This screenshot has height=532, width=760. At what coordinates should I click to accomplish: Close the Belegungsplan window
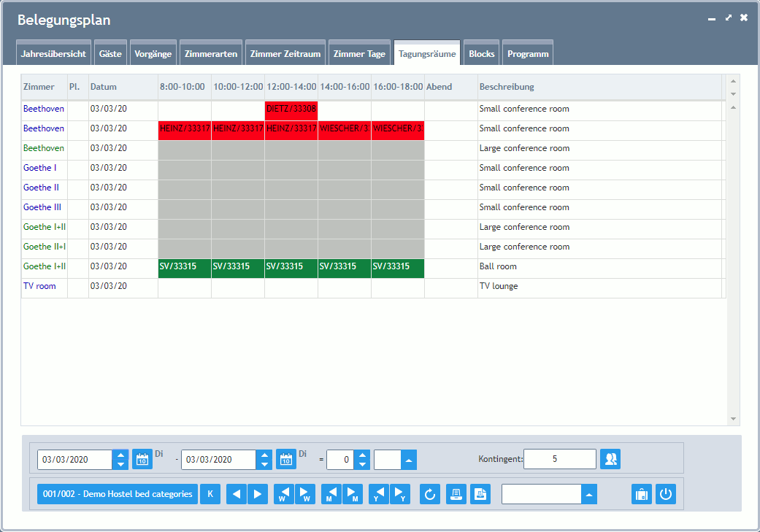click(744, 18)
